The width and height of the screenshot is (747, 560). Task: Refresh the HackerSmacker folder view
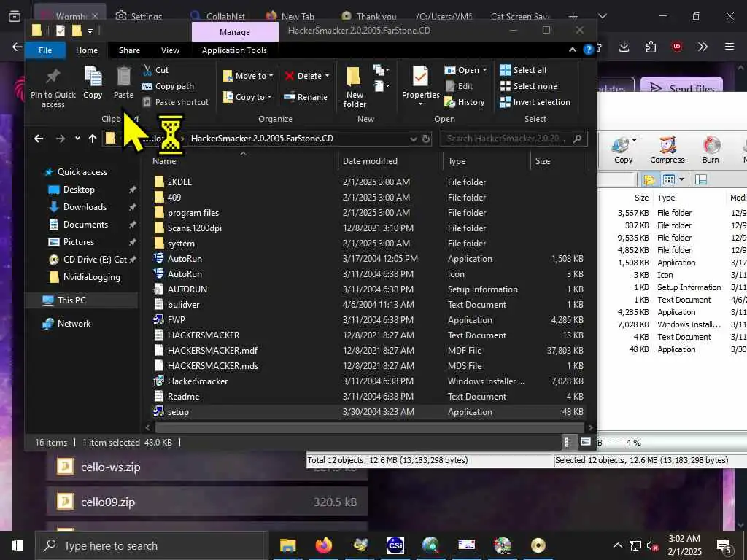[x=426, y=139]
